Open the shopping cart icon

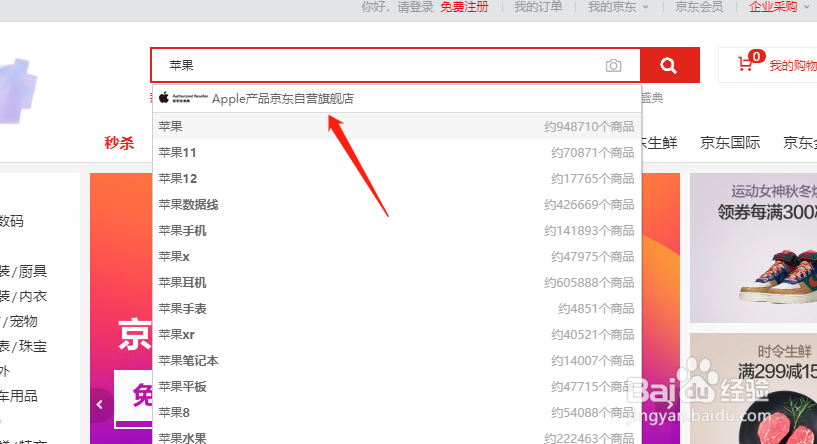745,65
